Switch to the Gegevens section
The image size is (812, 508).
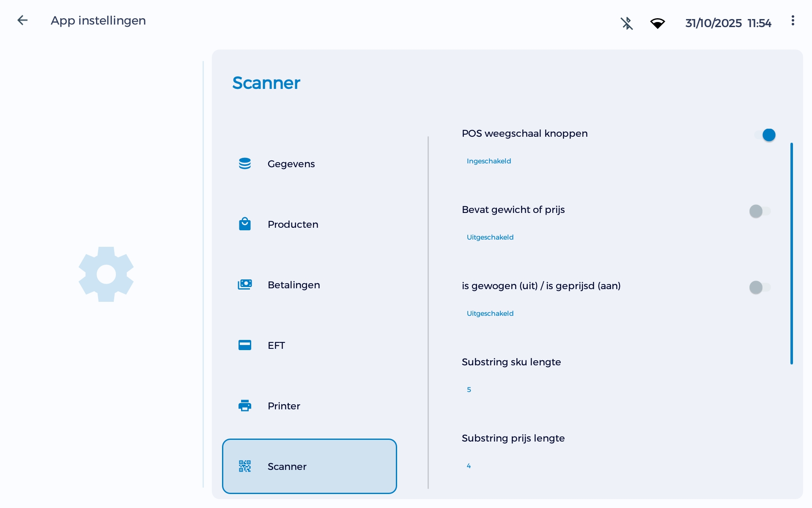click(x=291, y=163)
